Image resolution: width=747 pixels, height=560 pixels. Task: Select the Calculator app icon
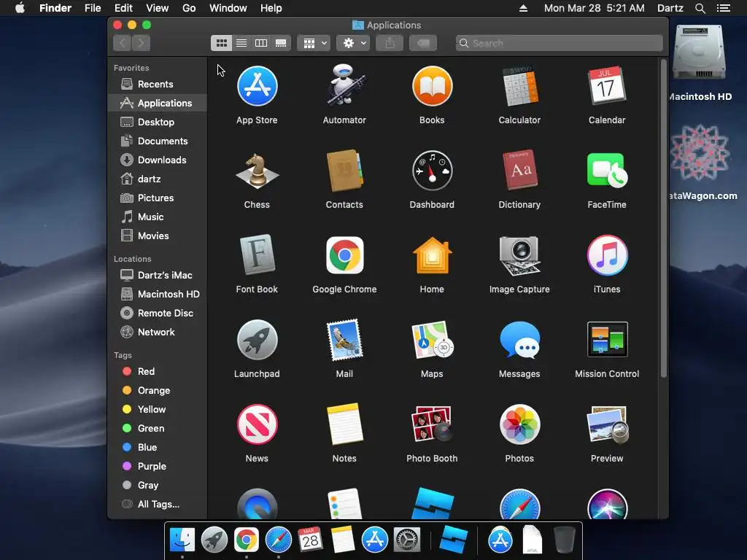point(519,86)
